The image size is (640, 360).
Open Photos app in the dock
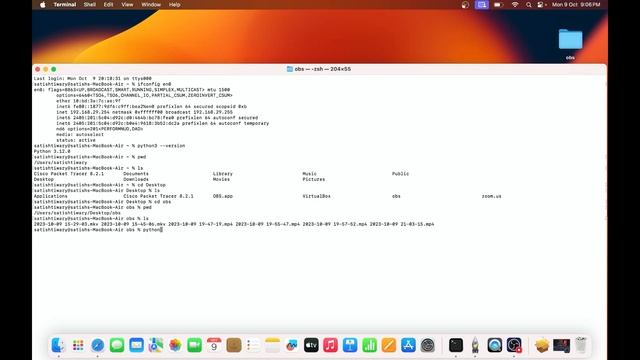point(175,345)
